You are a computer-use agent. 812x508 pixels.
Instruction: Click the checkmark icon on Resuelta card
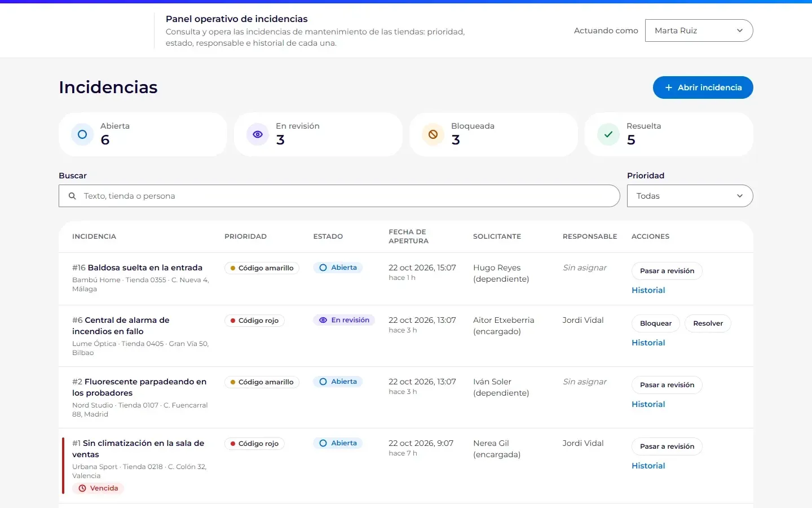click(x=608, y=134)
